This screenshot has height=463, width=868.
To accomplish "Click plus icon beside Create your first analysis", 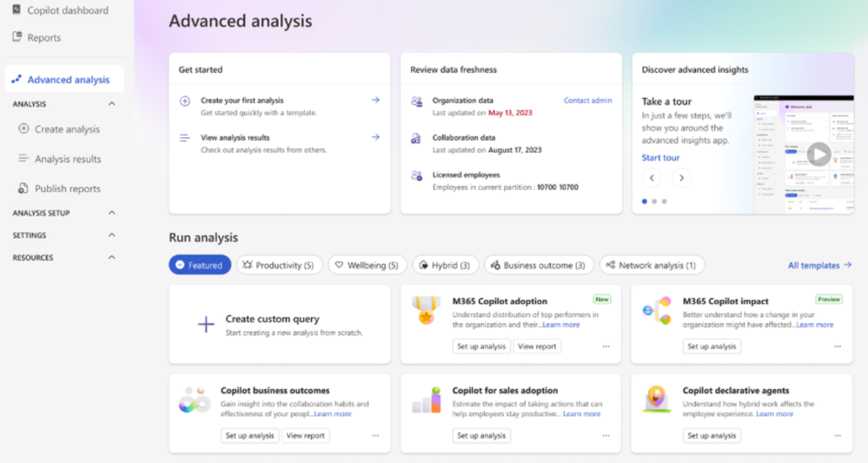I will tap(185, 101).
